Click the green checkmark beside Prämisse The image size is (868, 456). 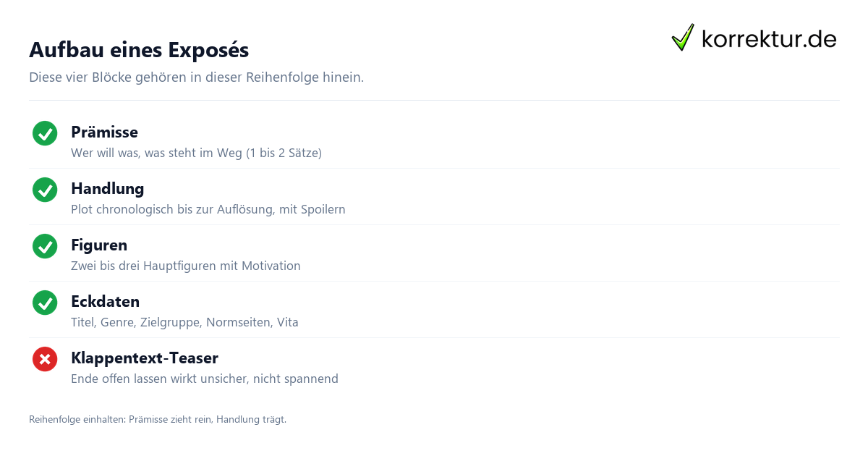pos(45,133)
